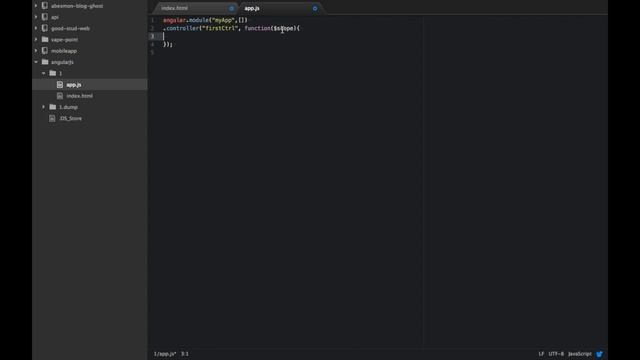The image size is (640, 360).
Task: Click line number 4 in gutter
Action: pos(153,44)
